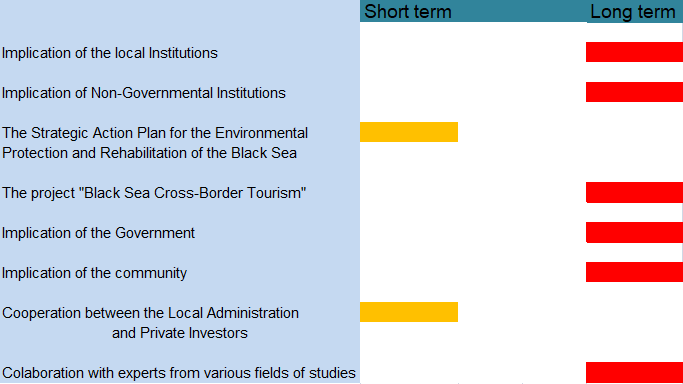Select the 'Implication of the Government' label
Screen dimensions: 683x384
pos(98,233)
